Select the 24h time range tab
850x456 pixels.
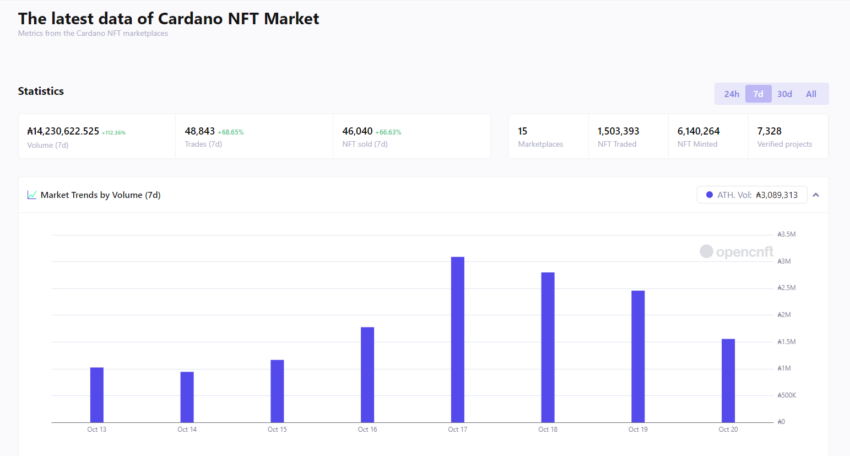tap(731, 94)
